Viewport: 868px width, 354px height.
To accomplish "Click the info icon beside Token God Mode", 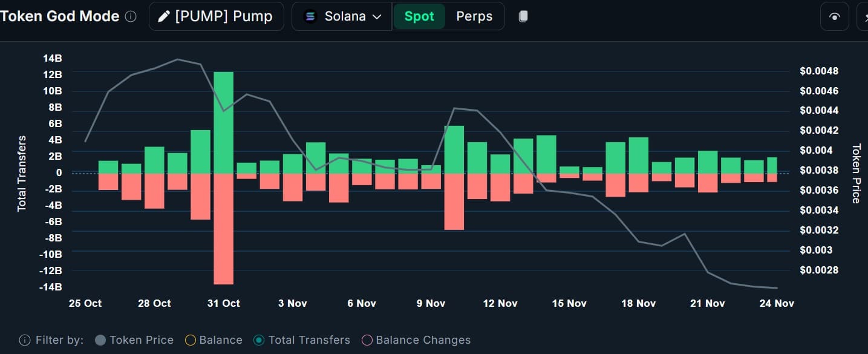I will click(131, 16).
